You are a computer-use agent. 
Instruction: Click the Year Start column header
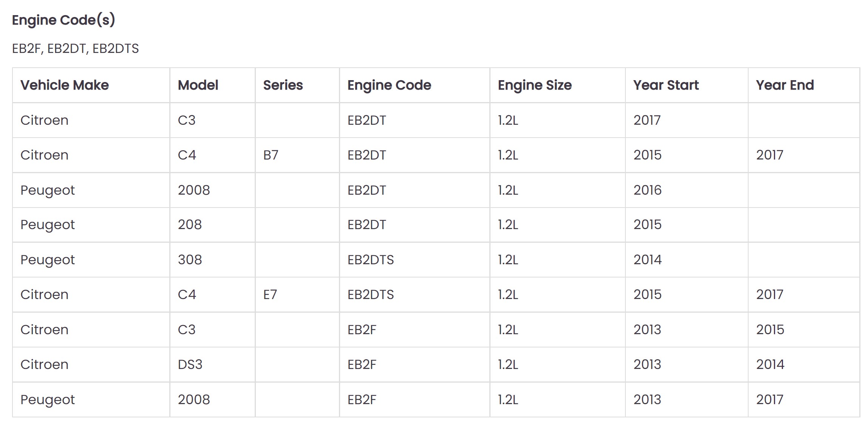point(666,85)
